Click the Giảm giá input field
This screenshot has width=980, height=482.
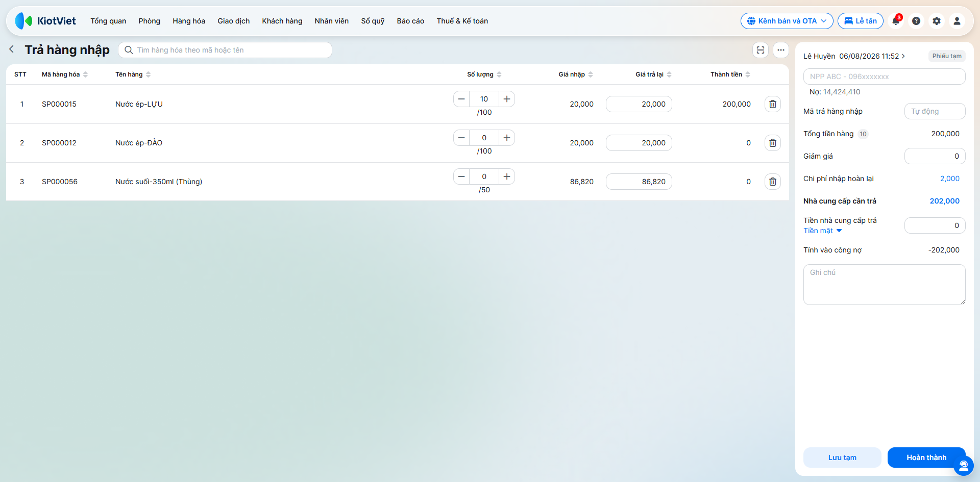935,156
